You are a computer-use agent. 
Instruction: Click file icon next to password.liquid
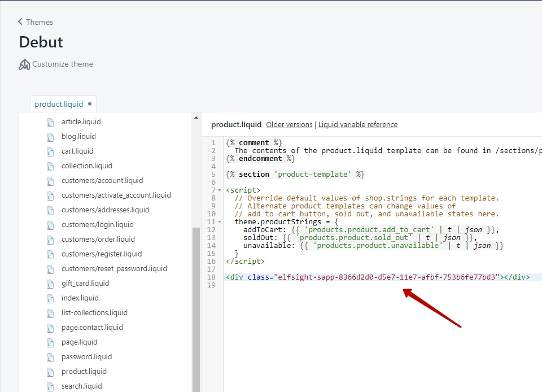(x=50, y=358)
